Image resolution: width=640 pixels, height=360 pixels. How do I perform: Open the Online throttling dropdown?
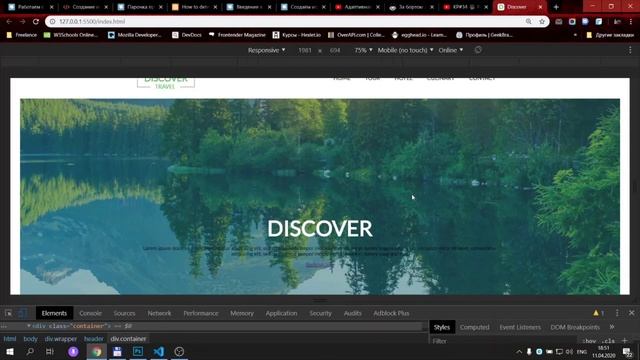pyautogui.click(x=451, y=50)
